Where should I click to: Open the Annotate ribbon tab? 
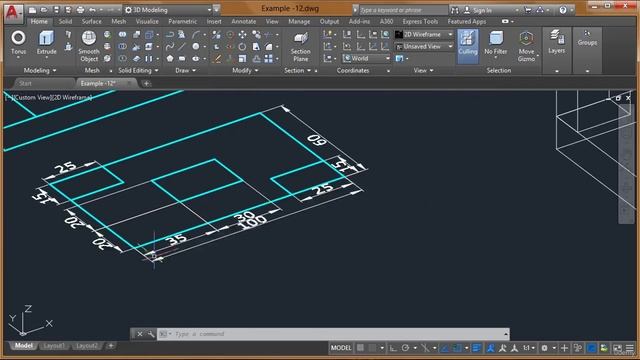[244, 21]
